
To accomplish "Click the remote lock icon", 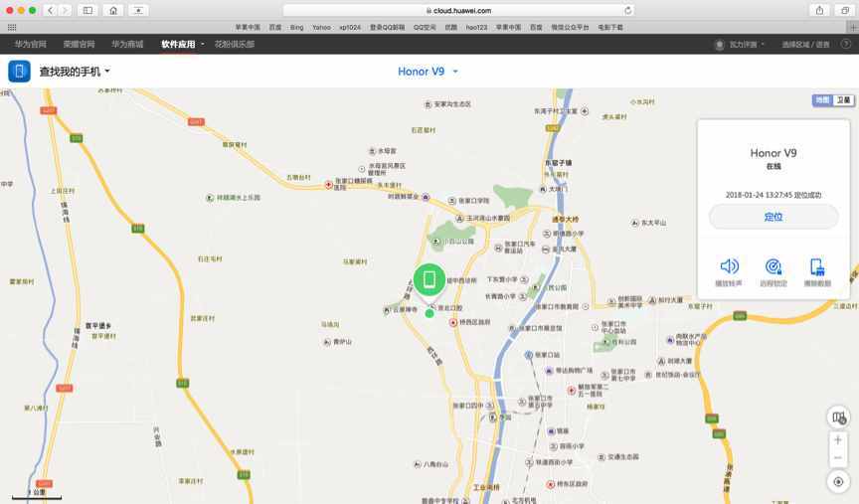I will pyautogui.click(x=773, y=266).
